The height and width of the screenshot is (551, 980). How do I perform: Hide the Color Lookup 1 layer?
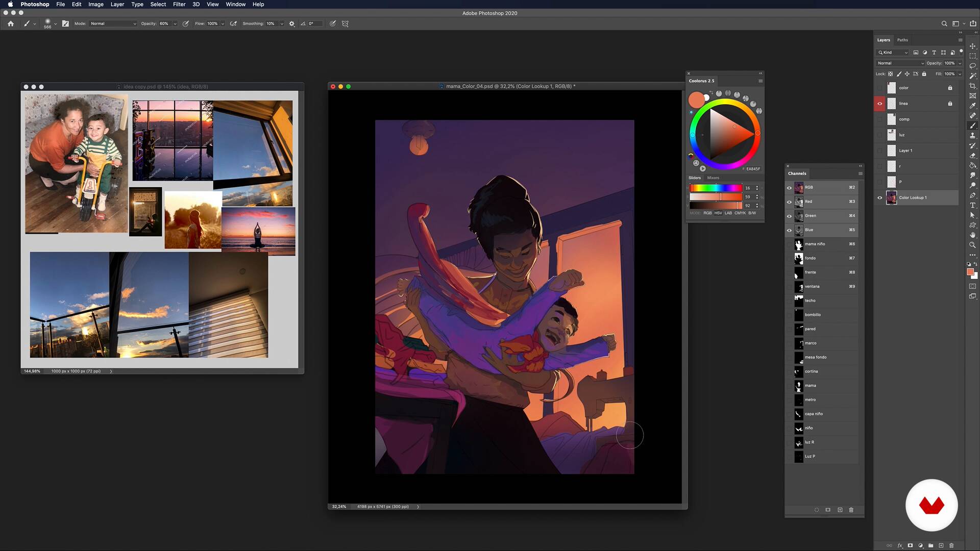(879, 197)
